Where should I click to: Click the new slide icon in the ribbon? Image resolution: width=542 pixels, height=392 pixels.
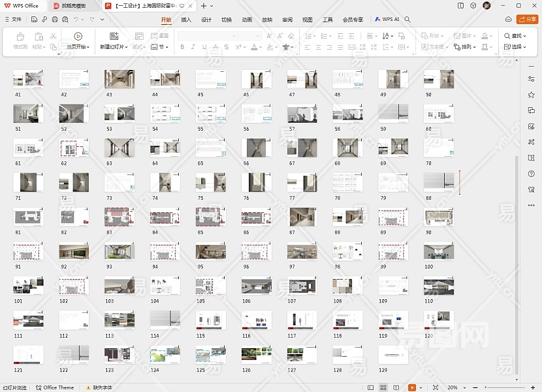(114, 37)
